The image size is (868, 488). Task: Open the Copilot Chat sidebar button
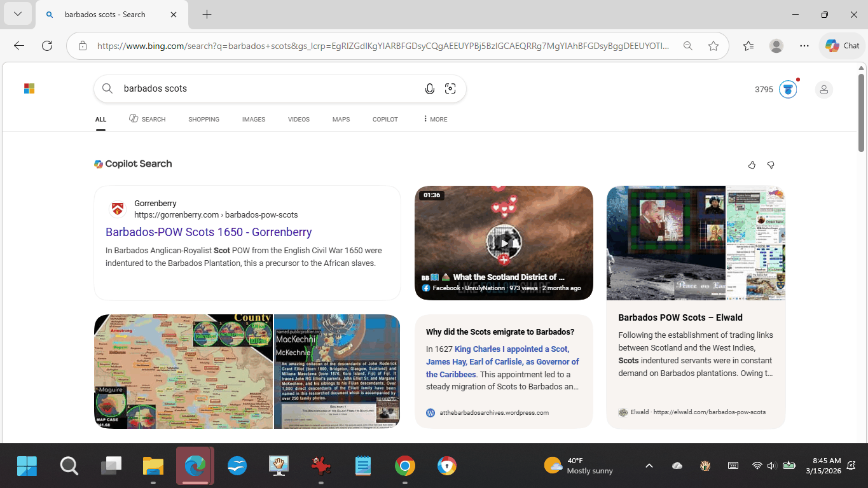pos(842,46)
